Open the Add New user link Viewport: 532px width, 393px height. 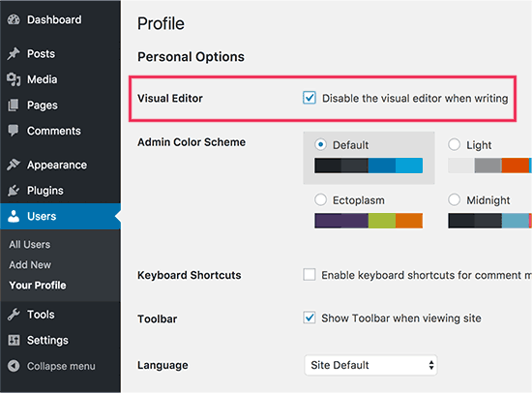click(x=30, y=265)
